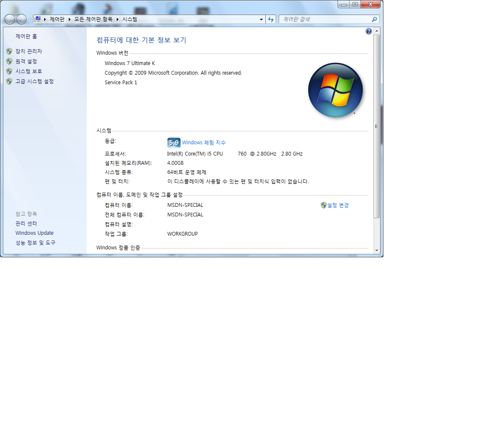Image resolution: width=504 pixels, height=427 pixels.
Task: Click the 5.9 experience index badge
Action: [174, 143]
